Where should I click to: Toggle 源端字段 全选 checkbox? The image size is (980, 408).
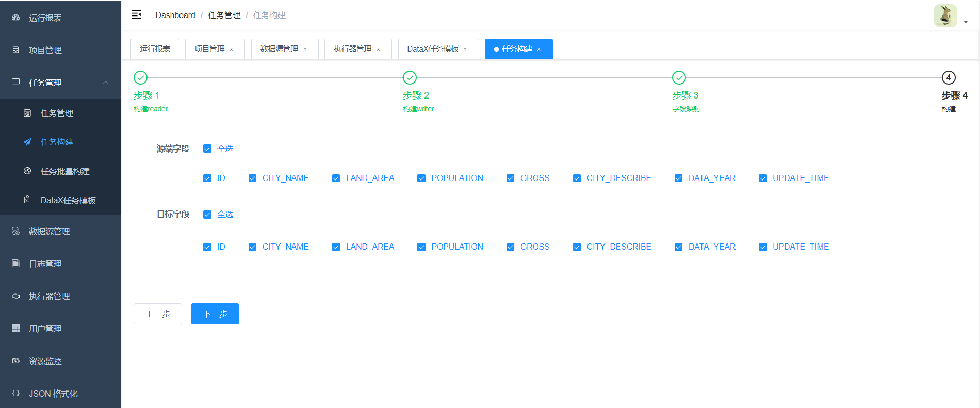207,149
